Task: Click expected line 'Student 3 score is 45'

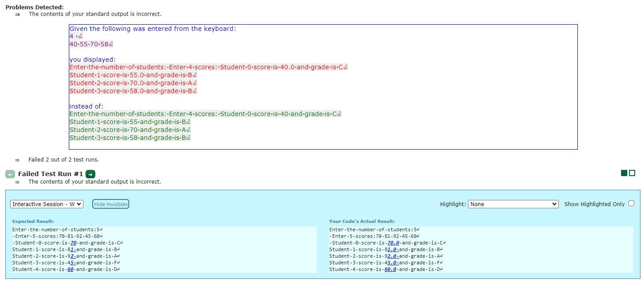Action: pyautogui.click(x=66, y=263)
